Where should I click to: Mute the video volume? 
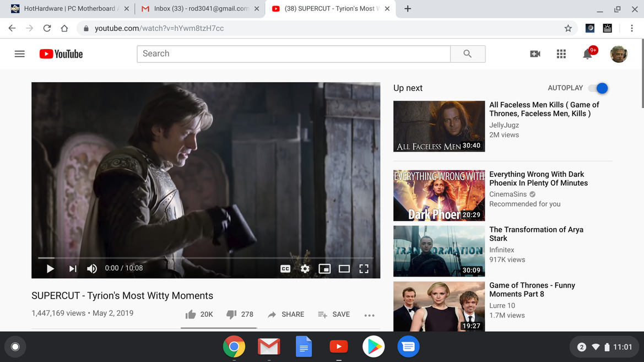click(91, 269)
